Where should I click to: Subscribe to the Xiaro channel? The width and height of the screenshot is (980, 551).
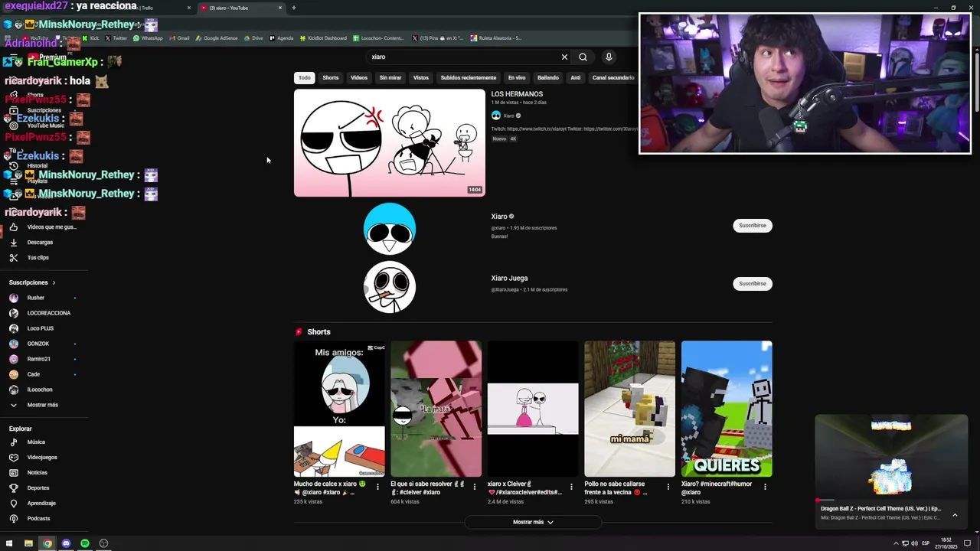(x=753, y=226)
